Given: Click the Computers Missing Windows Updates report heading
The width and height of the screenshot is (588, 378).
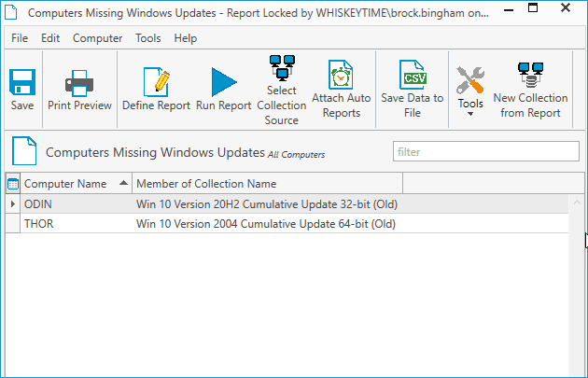Looking at the screenshot, I should 155,152.
